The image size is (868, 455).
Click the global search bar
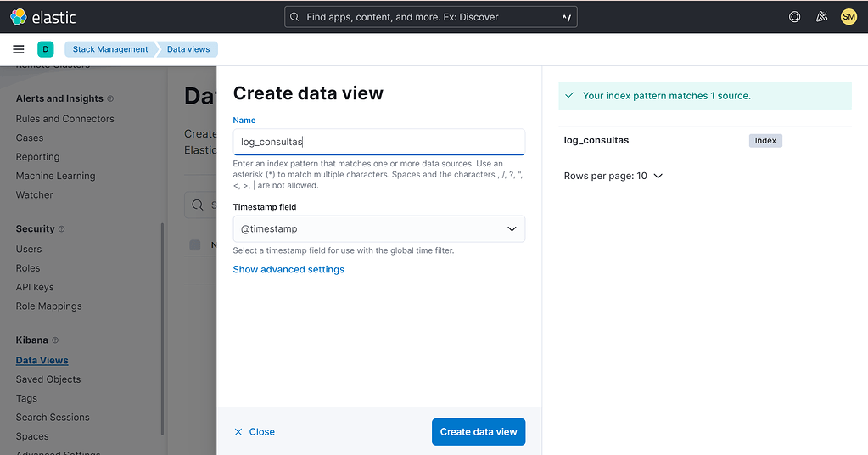430,17
